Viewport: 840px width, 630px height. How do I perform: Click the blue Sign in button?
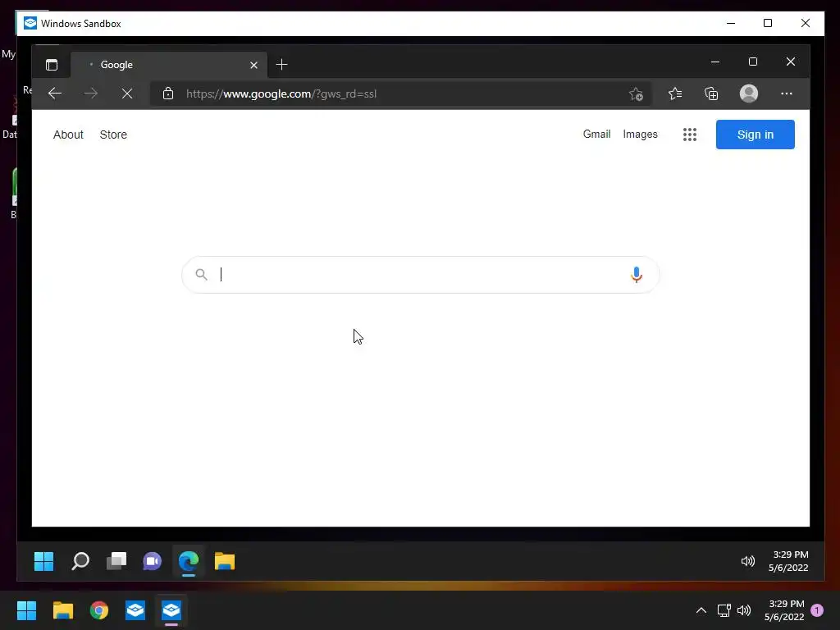coord(756,135)
